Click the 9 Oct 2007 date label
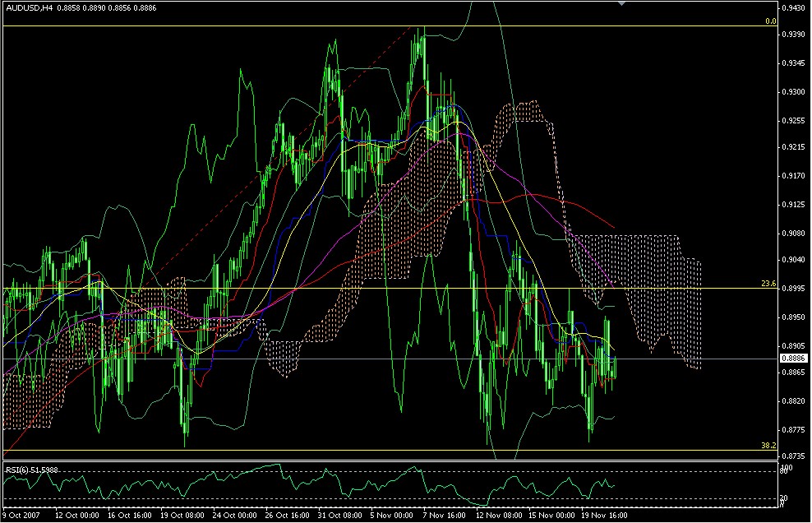The width and height of the screenshot is (812, 523). (21, 516)
